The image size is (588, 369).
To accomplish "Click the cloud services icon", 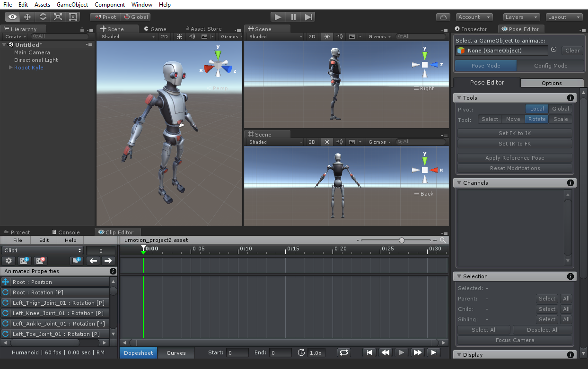I will pos(443,17).
